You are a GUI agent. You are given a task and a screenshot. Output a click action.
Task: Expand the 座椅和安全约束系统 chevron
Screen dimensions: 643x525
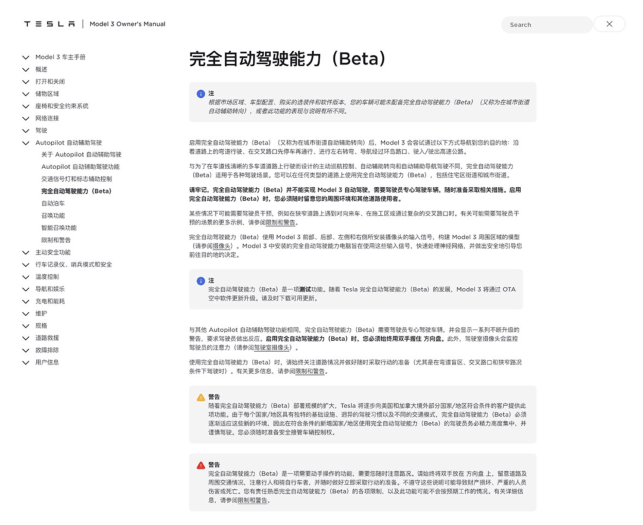click(x=26, y=106)
